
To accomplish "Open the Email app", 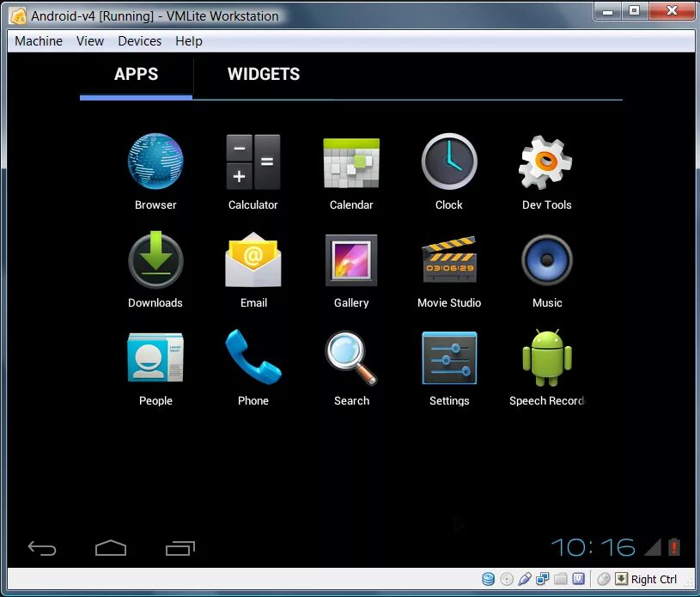I will (x=253, y=259).
